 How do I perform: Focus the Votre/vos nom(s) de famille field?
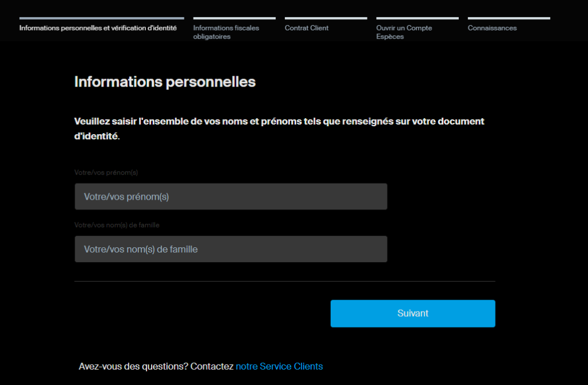click(x=231, y=249)
